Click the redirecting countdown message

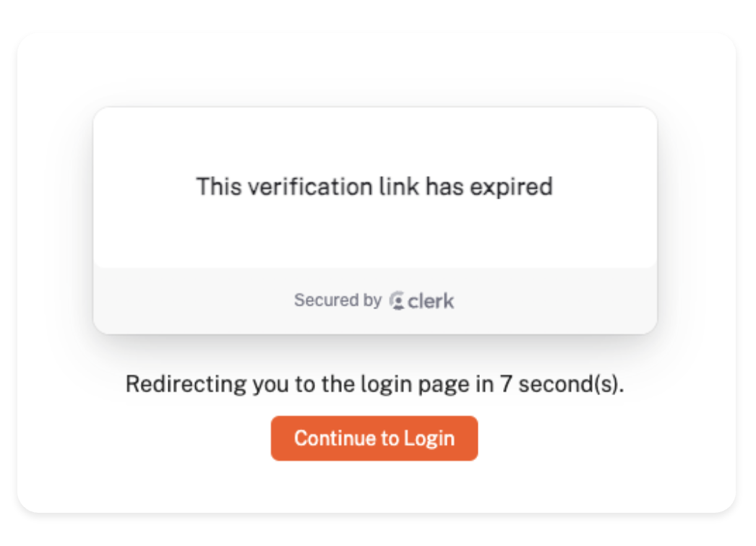pos(374,383)
